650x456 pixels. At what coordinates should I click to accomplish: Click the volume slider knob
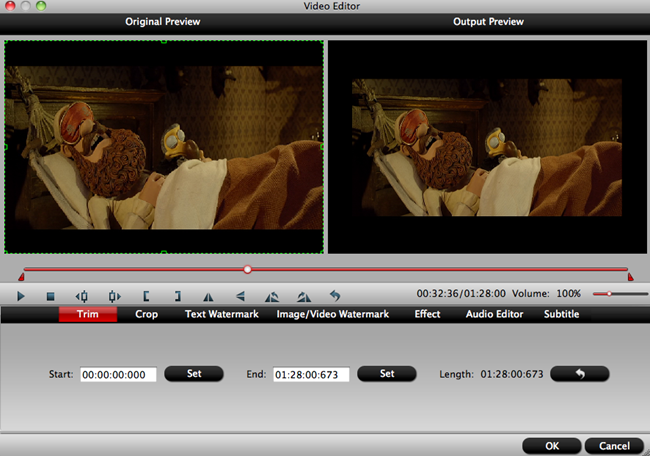pyautogui.click(x=609, y=294)
